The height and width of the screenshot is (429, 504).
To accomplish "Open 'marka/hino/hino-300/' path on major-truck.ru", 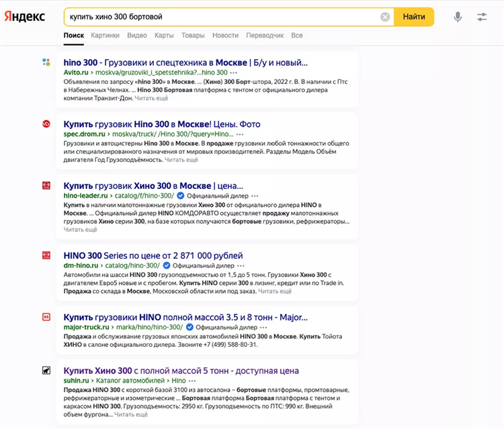I will (149, 327).
